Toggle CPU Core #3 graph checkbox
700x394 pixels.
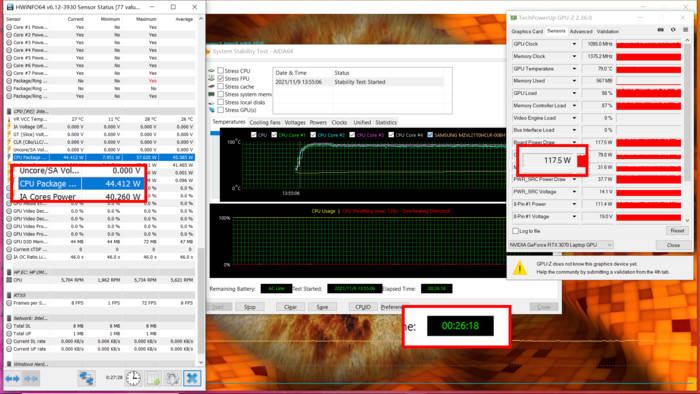352,135
